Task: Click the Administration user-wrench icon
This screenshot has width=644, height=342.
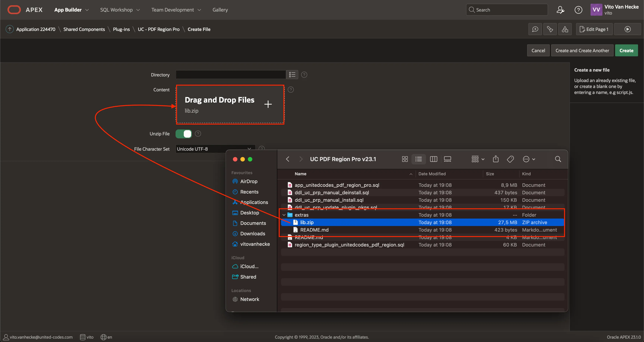Action: (x=560, y=10)
